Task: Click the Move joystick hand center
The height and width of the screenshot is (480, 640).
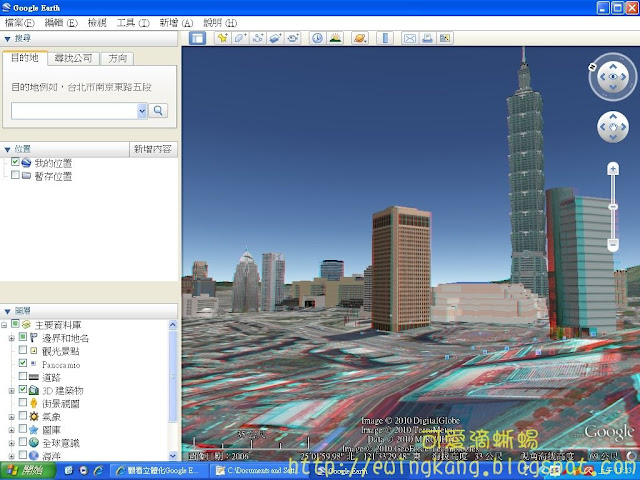Action: (613, 127)
